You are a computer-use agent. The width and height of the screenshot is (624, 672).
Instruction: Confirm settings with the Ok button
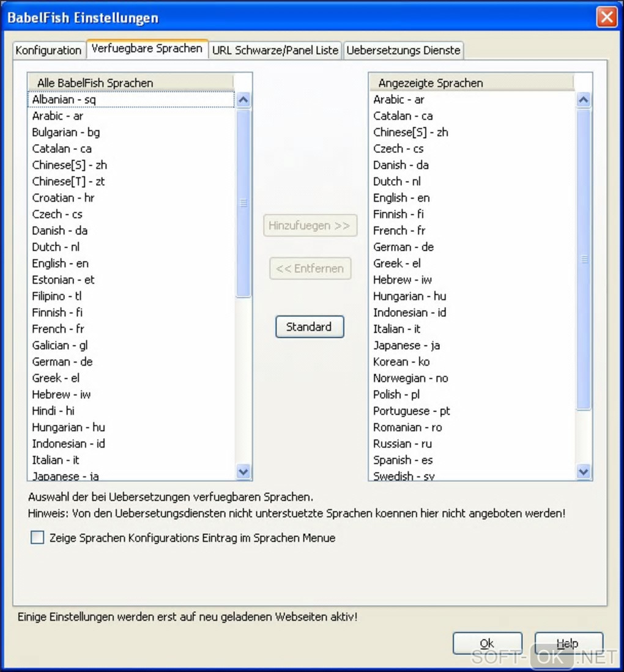487,643
